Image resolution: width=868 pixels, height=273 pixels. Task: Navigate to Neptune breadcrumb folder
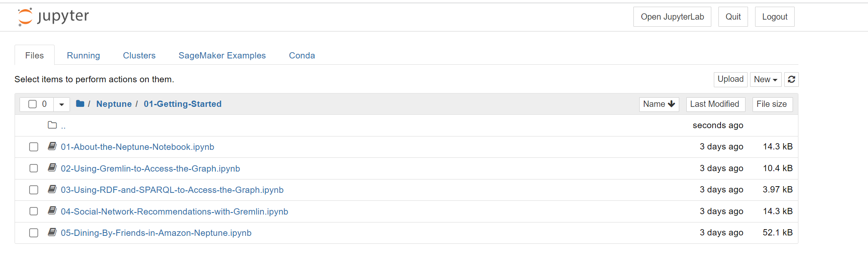coord(114,104)
